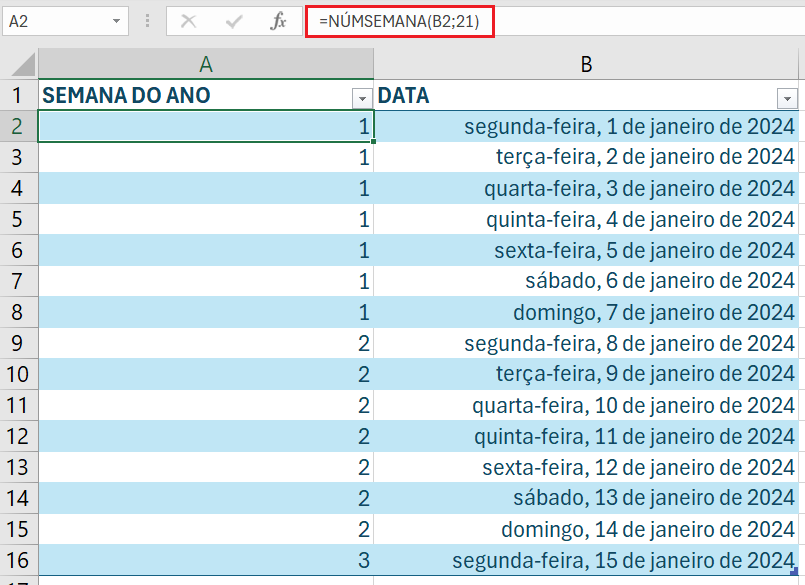
Task: Click the Enter checkmark icon in formula bar
Action: (234, 21)
